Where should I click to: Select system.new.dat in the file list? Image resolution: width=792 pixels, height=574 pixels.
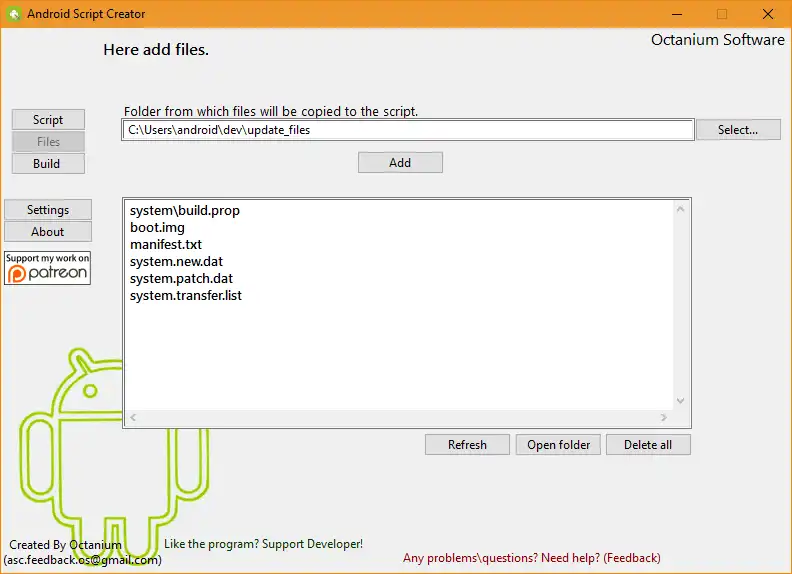point(176,262)
